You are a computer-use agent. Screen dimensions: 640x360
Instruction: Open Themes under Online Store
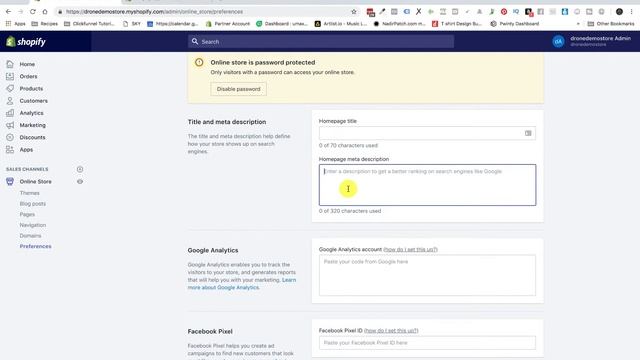click(x=29, y=193)
